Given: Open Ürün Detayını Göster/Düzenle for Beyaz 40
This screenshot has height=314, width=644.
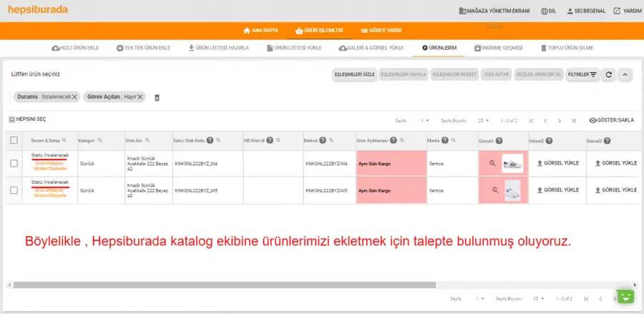Looking at the screenshot, I should (x=50, y=193).
